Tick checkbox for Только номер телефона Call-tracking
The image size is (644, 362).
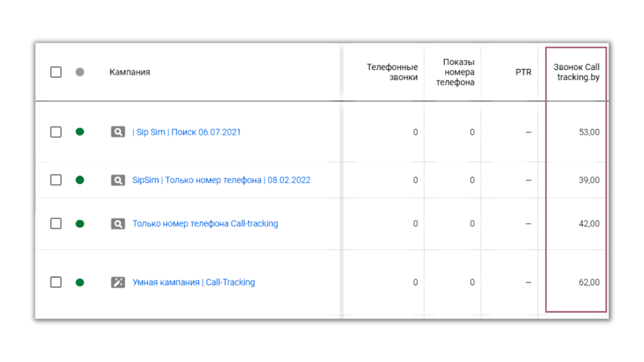56,224
